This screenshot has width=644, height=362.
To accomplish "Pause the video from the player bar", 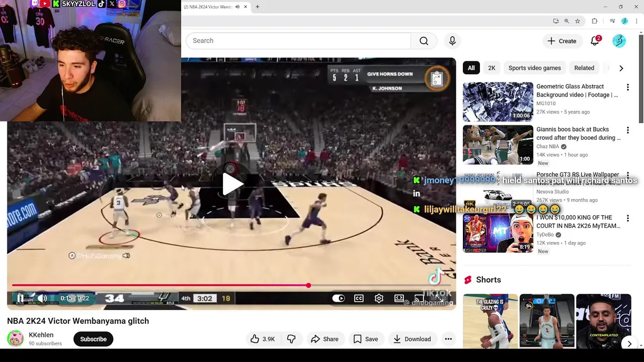I will (20, 298).
